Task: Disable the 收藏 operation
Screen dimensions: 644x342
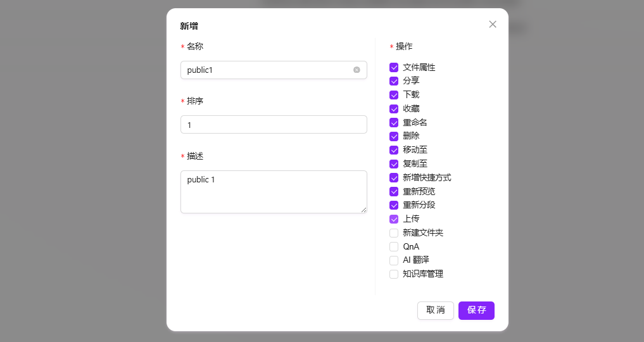Action: tap(394, 109)
